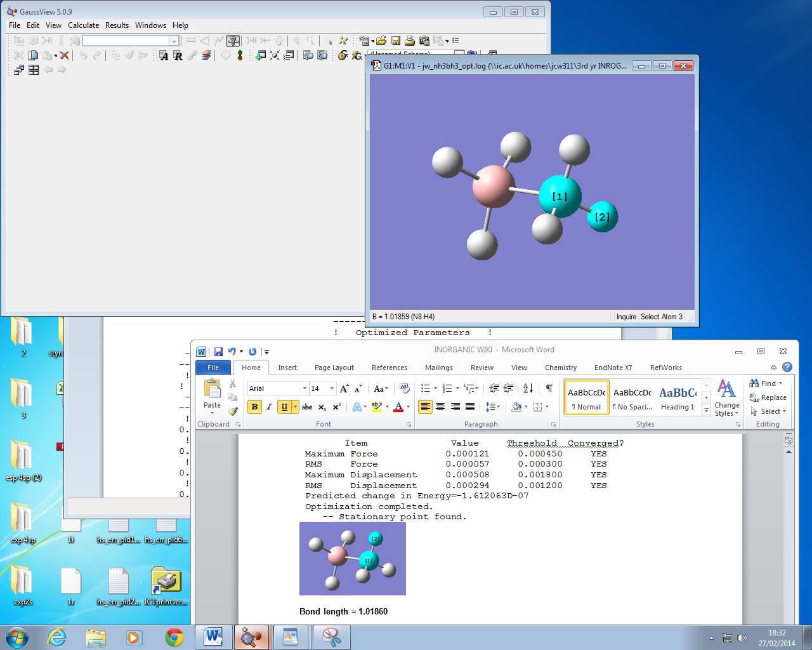Switch to the Chemistry tab in Word
Screen dimensions: 812x650
561,368
